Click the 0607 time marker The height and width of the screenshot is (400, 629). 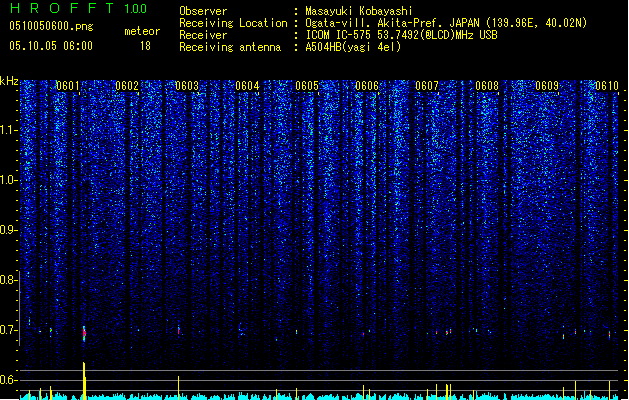click(x=427, y=86)
